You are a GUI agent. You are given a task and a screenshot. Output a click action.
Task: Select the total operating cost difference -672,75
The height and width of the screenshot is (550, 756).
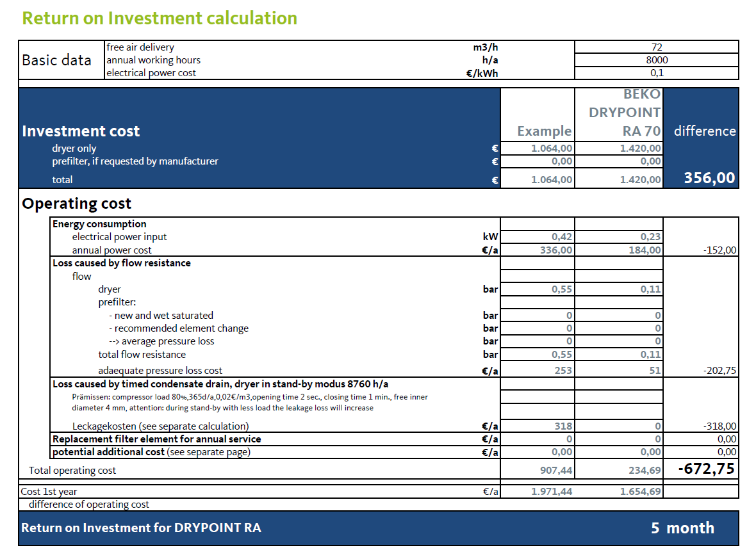pos(701,469)
